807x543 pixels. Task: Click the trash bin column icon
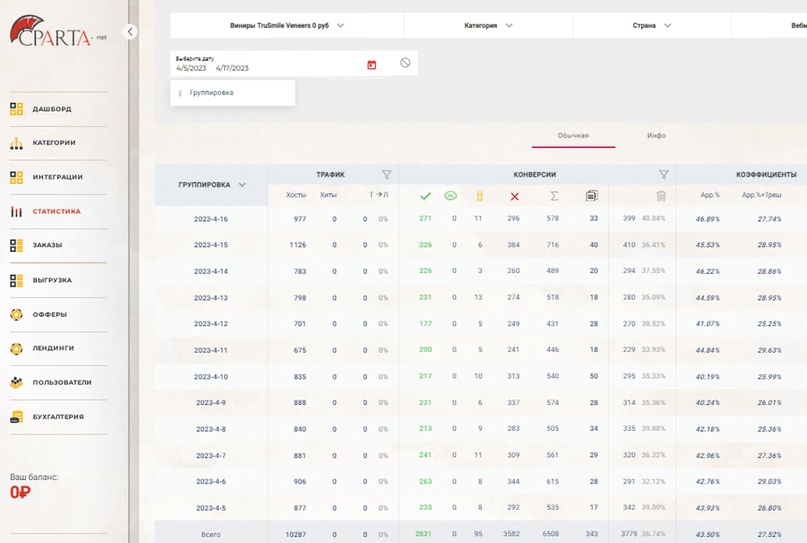tap(661, 196)
